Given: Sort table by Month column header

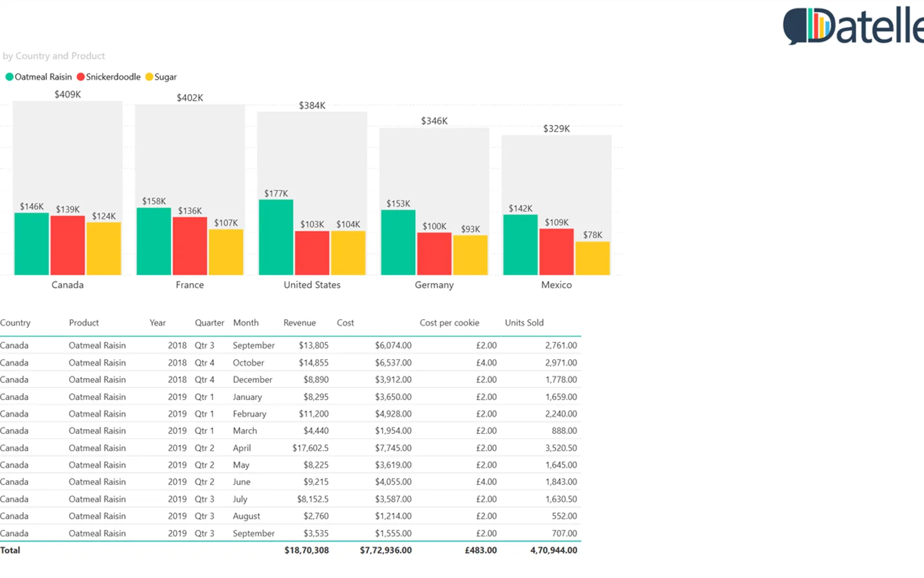Looking at the screenshot, I should 246,323.
